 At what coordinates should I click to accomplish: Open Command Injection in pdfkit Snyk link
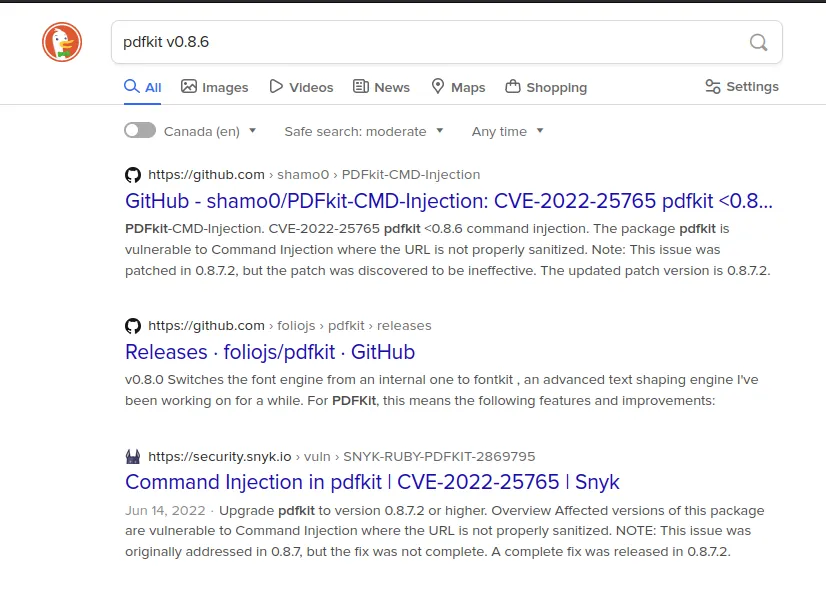(372, 482)
